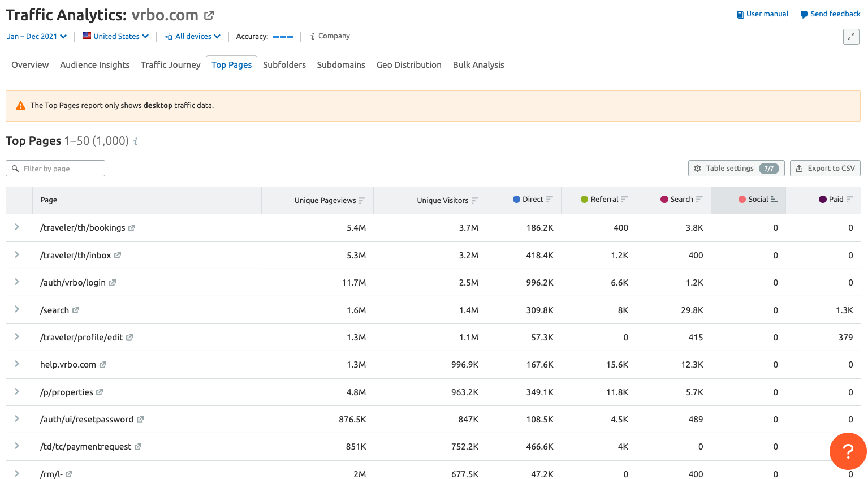This screenshot has width=868, height=479.
Task: Sort by Direct traffic column icon
Action: click(549, 200)
